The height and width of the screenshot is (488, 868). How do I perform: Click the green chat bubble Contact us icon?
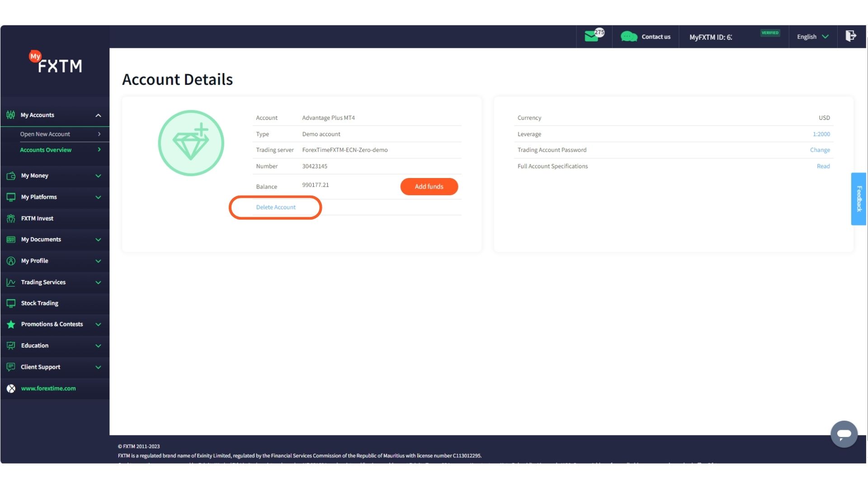(x=629, y=37)
